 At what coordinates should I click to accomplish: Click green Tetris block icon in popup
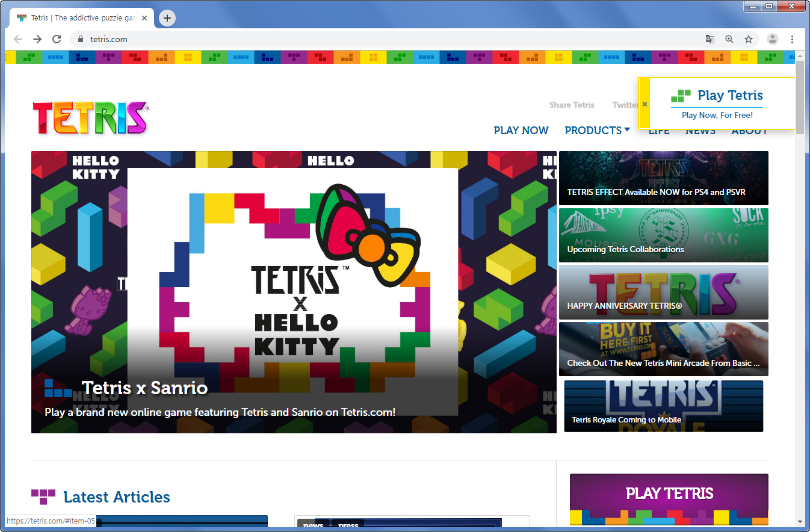[681, 96]
